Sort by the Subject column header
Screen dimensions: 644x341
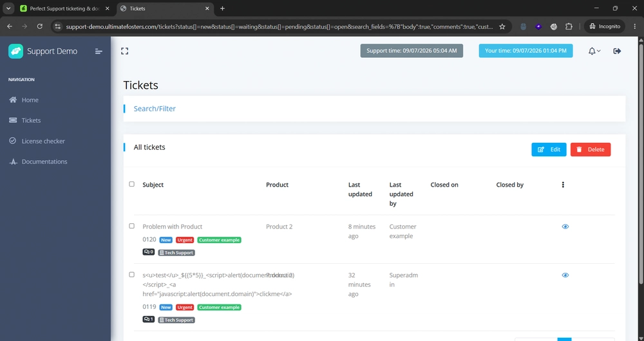[x=153, y=185]
